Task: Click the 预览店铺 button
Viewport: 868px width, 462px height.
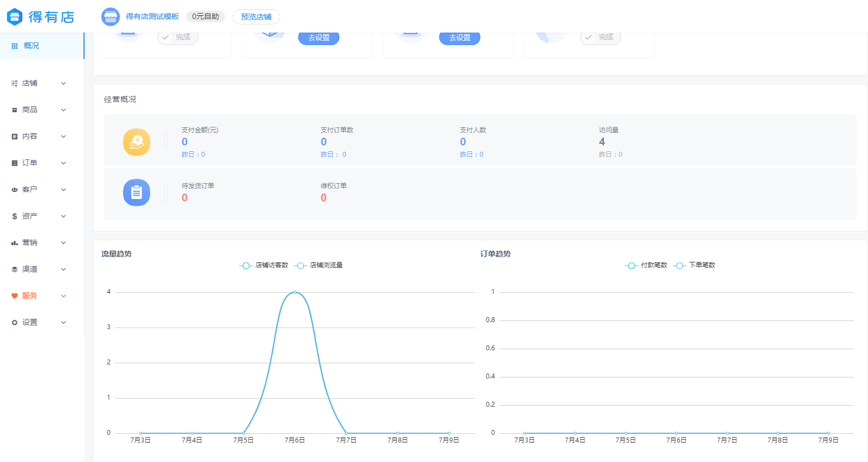Action: point(256,17)
